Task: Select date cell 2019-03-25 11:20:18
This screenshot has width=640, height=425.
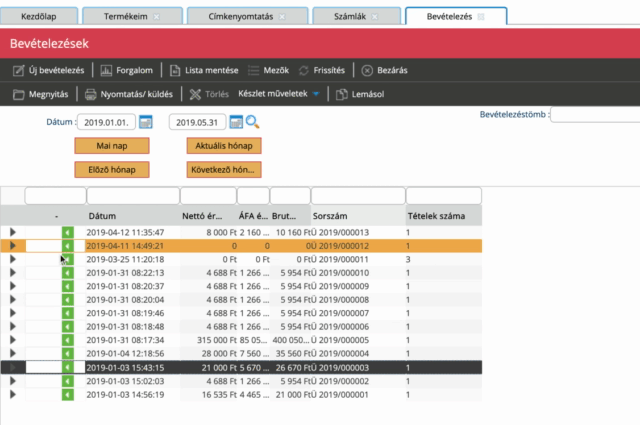Action: [125, 259]
